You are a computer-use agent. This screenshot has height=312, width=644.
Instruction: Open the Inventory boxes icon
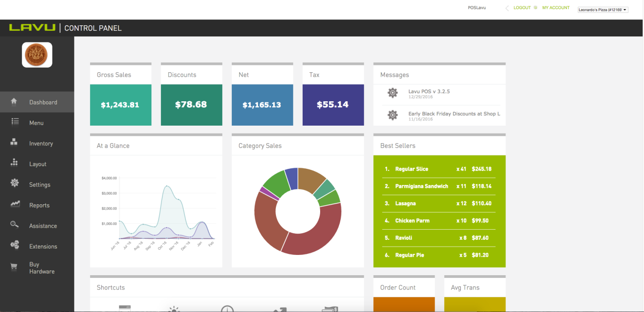pyautogui.click(x=14, y=142)
